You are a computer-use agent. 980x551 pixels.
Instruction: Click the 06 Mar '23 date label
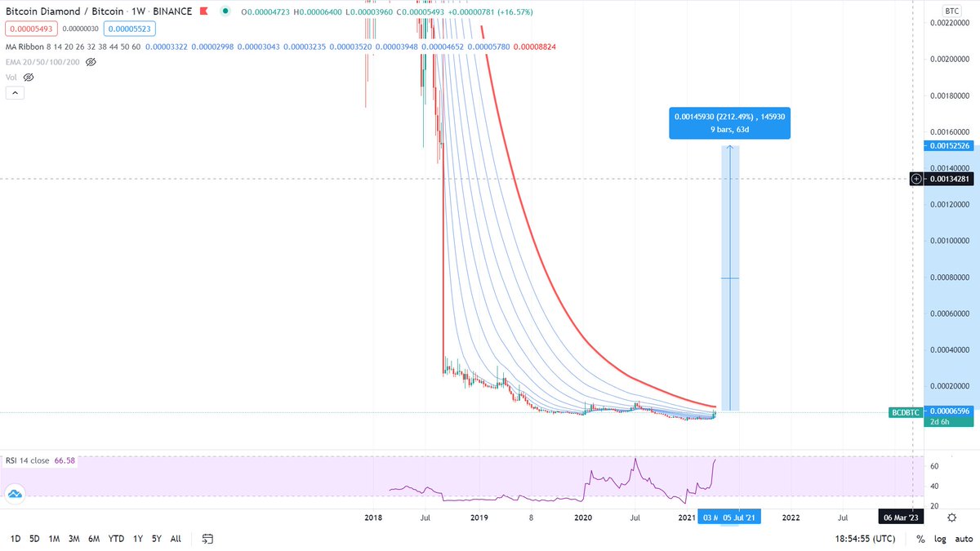click(902, 517)
